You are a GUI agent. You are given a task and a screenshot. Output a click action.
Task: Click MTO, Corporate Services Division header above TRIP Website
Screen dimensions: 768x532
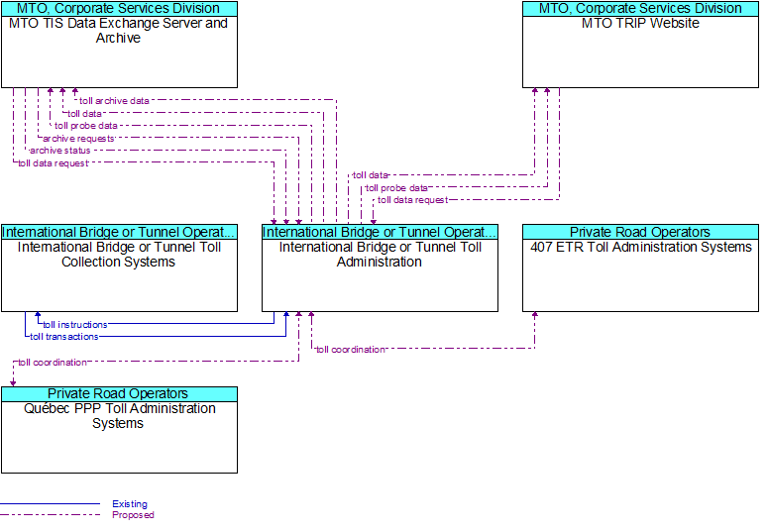tap(640, 8)
